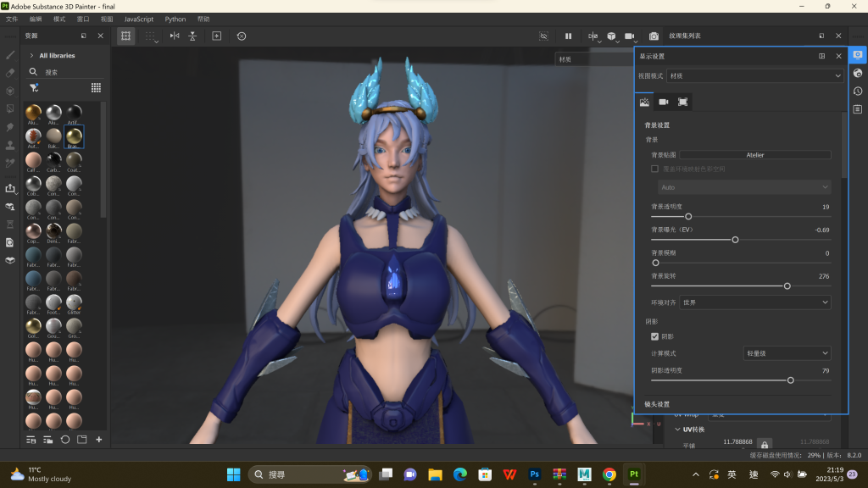This screenshot has width=868, height=488.
Task: Switch to the environment settings tab
Action: (x=644, y=102)
